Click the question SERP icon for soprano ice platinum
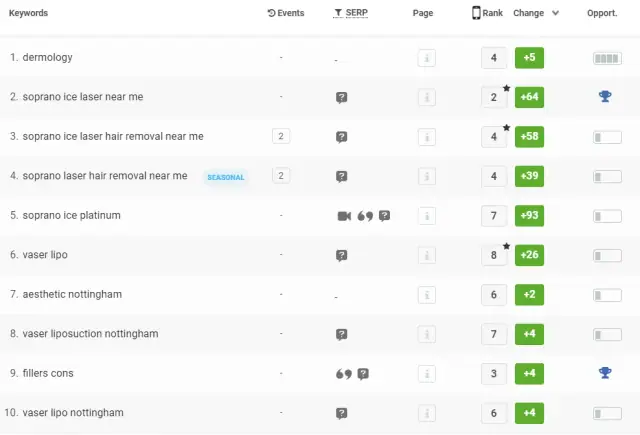The width and height of the screenshot is (640, 435). coord(384,215)
